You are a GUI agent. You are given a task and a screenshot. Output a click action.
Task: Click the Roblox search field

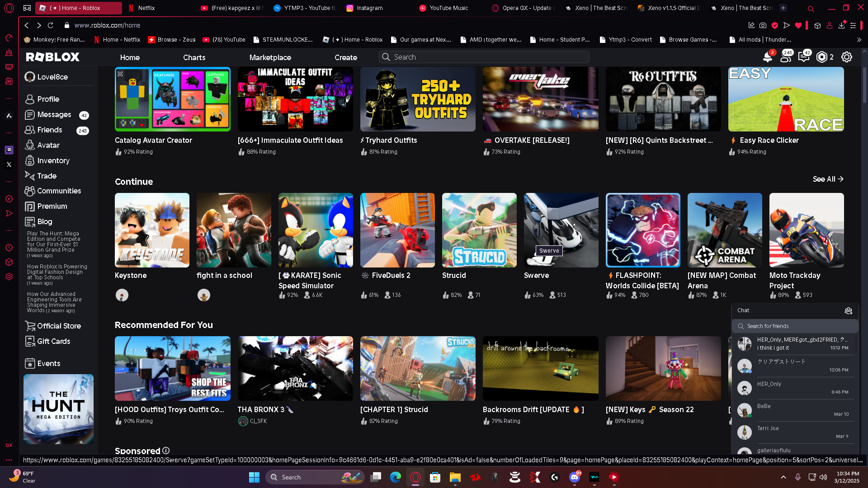pos(484,57)
